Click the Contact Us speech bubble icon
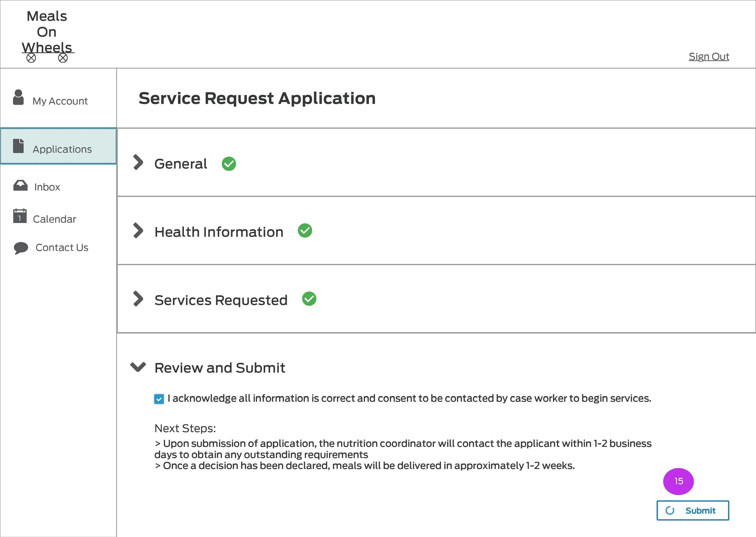This screenshot has width=756, height=537. coord(21,248)
